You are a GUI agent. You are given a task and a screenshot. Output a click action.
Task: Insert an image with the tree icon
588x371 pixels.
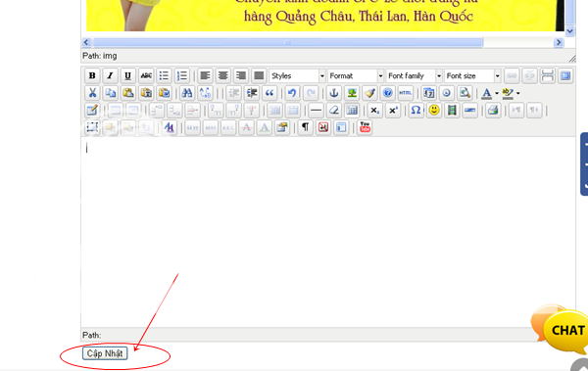point(352,93)
